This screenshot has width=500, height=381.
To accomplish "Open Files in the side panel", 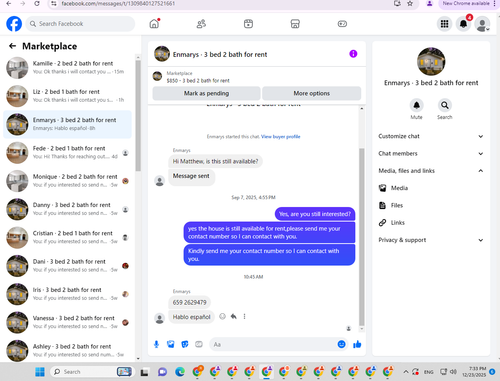I will click(x=431, y=205).
